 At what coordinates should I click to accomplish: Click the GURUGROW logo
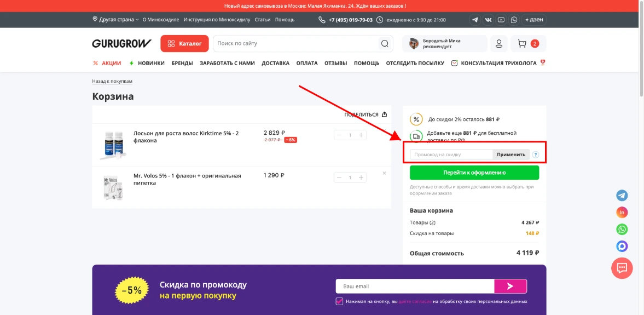pyautogui.click(x=121, y=44)
